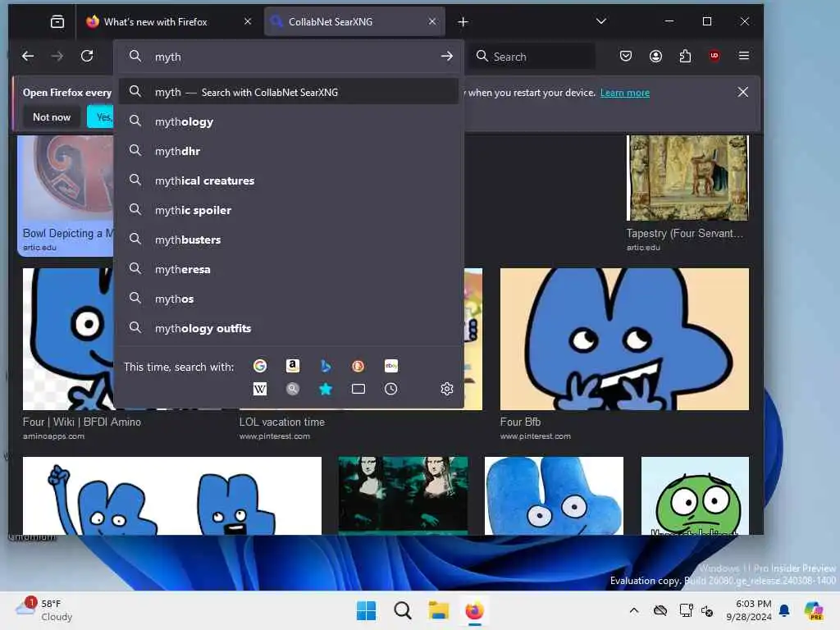The image size is (840, 630).
Task: Open the Windows Start menu
Action: pyautogui.click(x=367, y=610)
